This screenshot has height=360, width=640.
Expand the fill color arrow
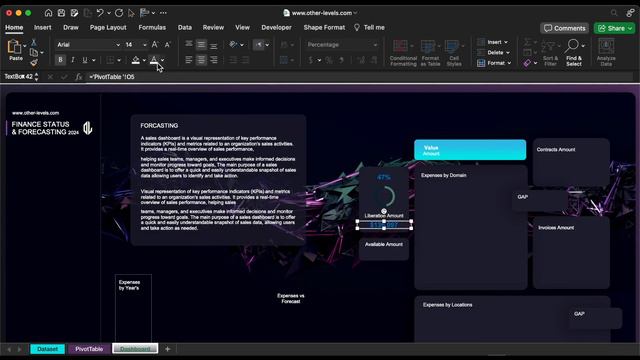click(144, 60)
